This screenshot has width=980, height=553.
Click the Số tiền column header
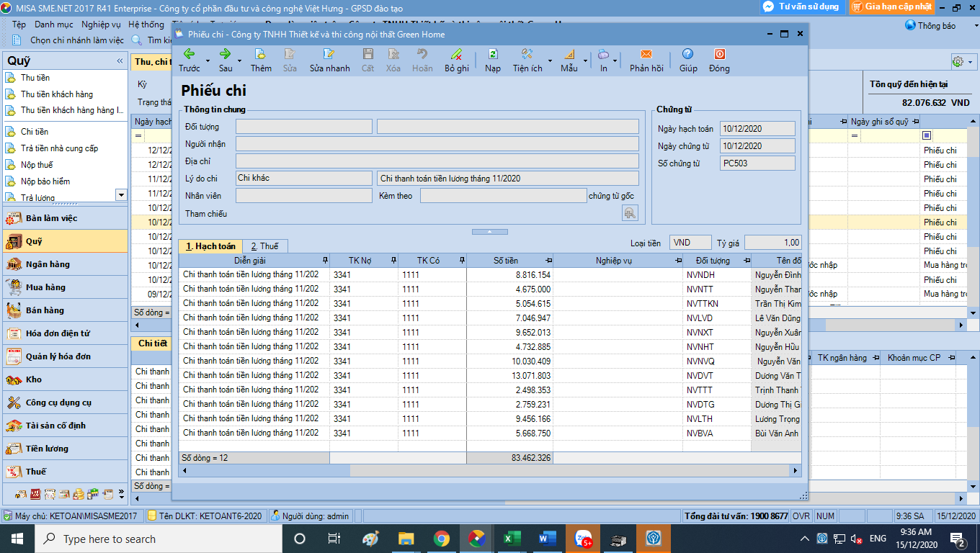point(510,261)
